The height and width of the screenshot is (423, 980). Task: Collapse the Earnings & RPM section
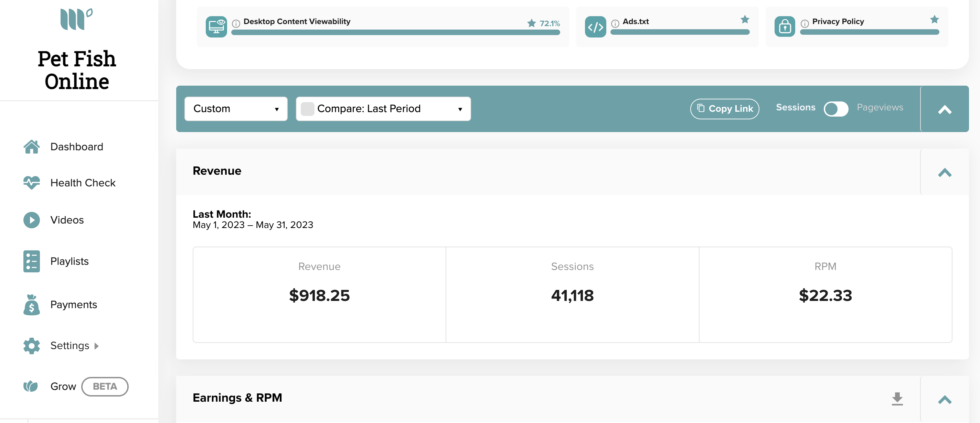click(x=945, y=399)
